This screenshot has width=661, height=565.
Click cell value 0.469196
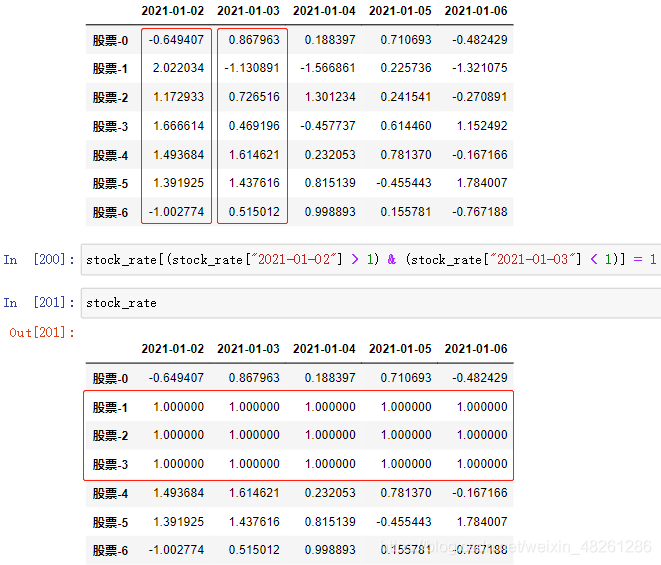click(254, 126)
